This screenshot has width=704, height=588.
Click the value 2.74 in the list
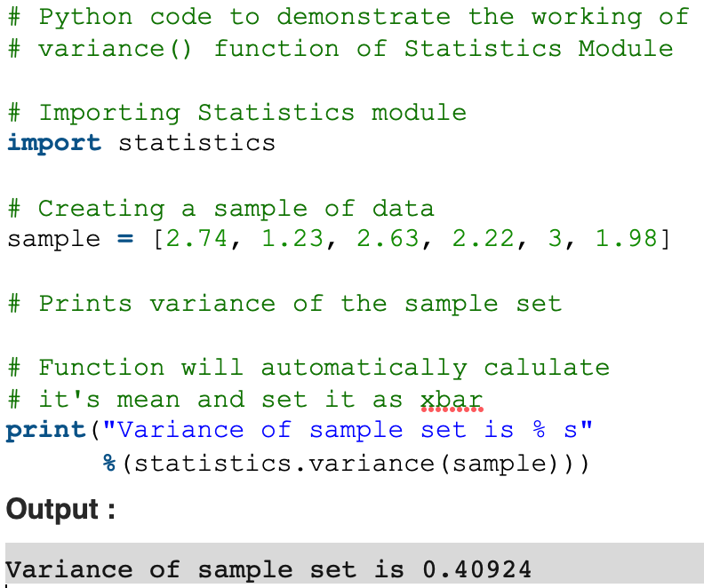click(x=196, y=239)
